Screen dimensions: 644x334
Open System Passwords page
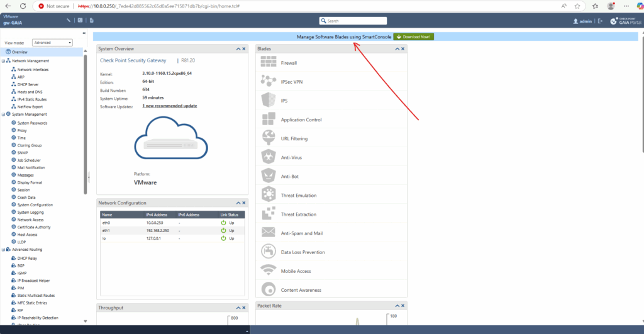32,123
